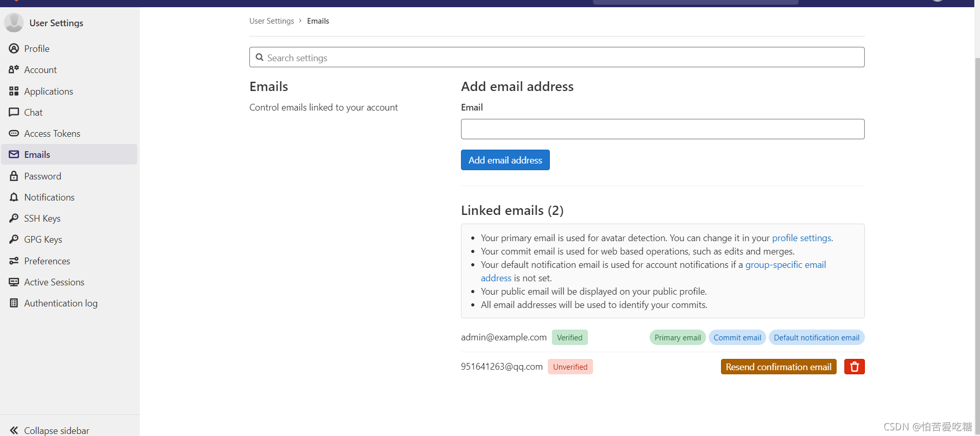
Task: Click User Settings breadcrumb link
Action: point(272,21)
